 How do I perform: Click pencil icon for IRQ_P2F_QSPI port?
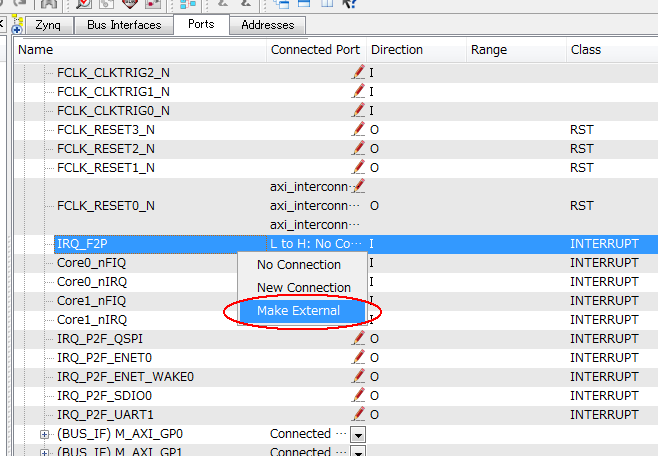tap(358, 339)
